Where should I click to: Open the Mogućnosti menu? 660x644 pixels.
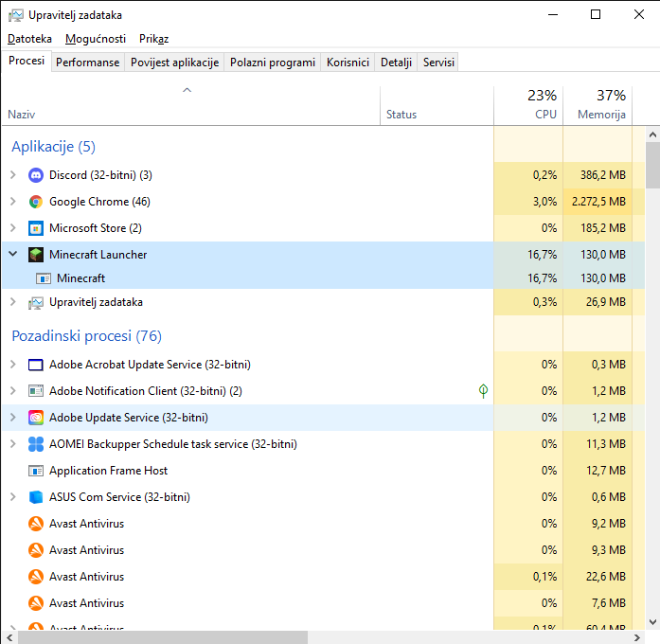click(x=96, y=39)
